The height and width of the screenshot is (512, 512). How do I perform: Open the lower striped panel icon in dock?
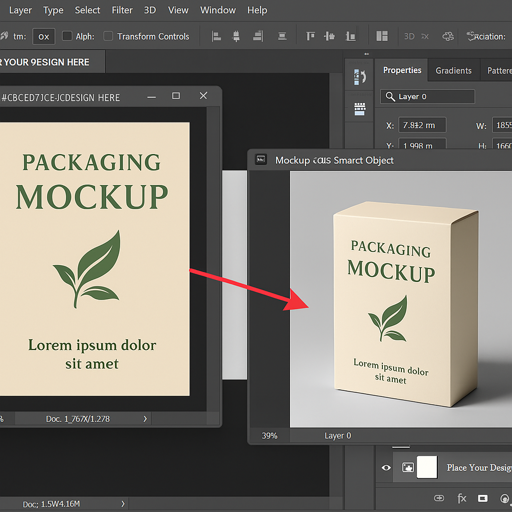(360, 109)
